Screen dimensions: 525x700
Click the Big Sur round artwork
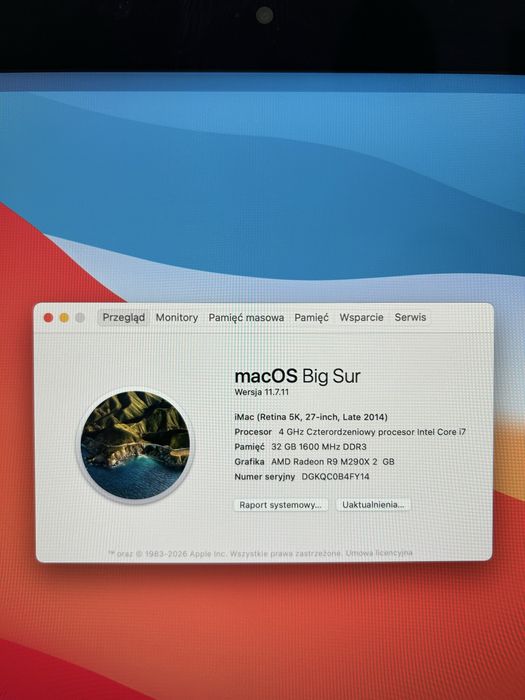[135, 445]
